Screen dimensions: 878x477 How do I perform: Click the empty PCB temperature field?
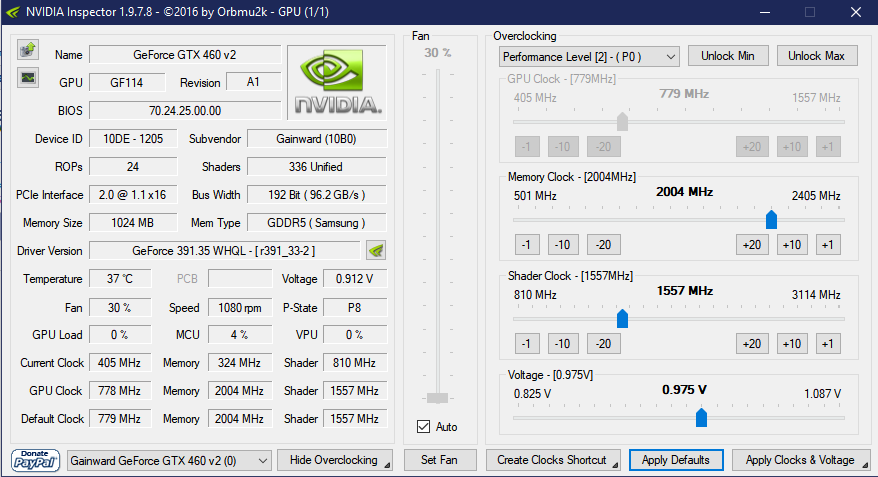click(x=240, y=279)
